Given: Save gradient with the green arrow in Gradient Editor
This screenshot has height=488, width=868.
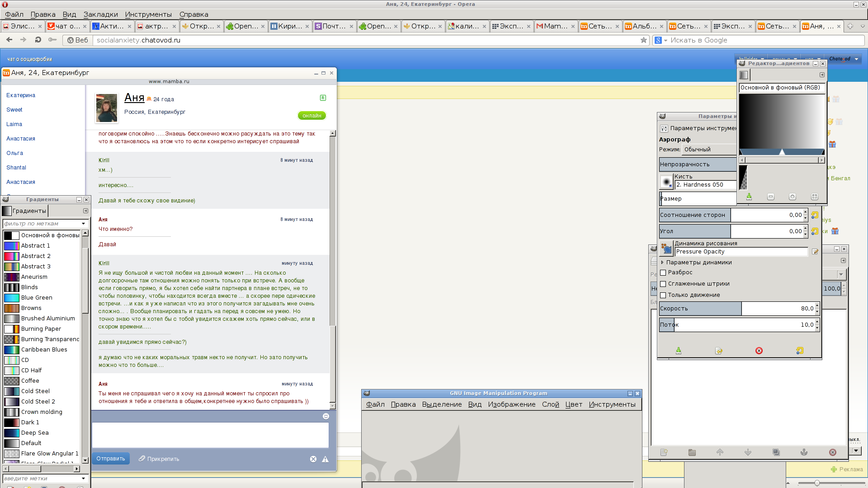Looking at the screenshot, I should 749,197.
